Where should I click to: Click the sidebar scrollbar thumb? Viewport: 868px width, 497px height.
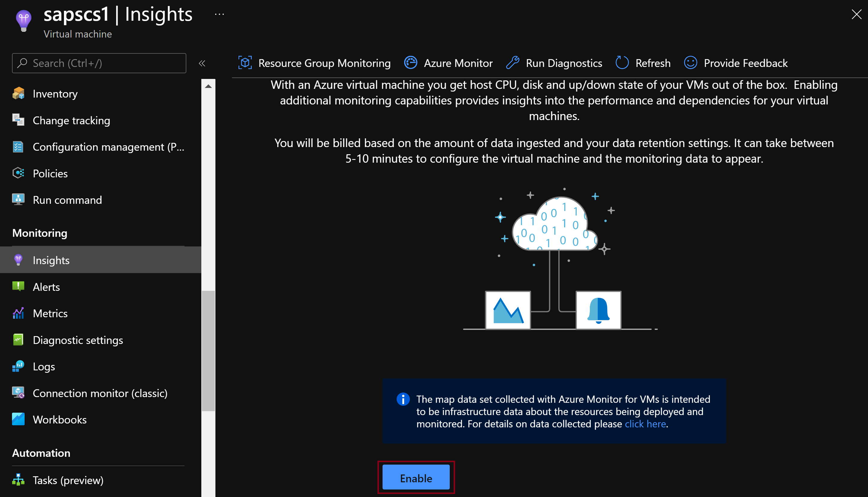tap(208, 351)
